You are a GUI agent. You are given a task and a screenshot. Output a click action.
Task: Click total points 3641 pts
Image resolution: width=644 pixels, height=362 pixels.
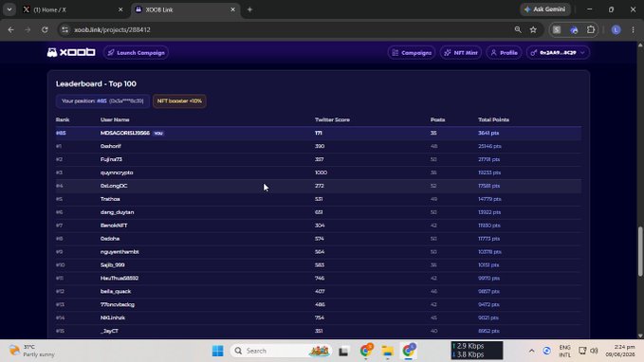pos(488,133)
